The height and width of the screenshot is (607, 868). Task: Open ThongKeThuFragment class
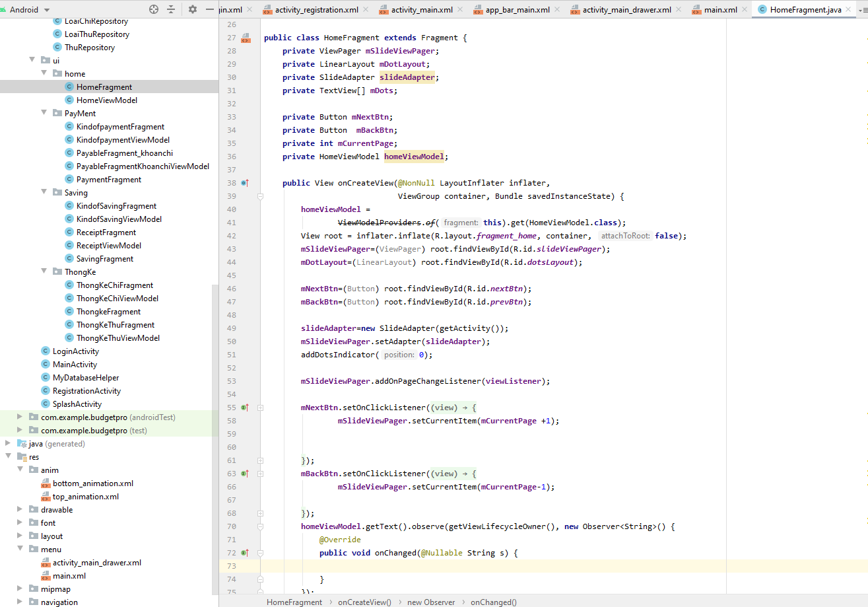[116, 324]
